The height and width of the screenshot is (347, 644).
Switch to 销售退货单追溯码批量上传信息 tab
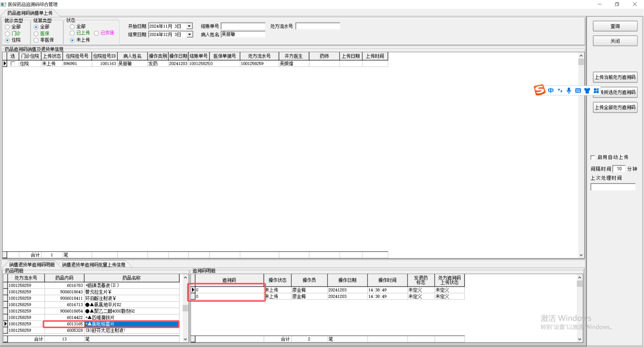pos(94,265)
